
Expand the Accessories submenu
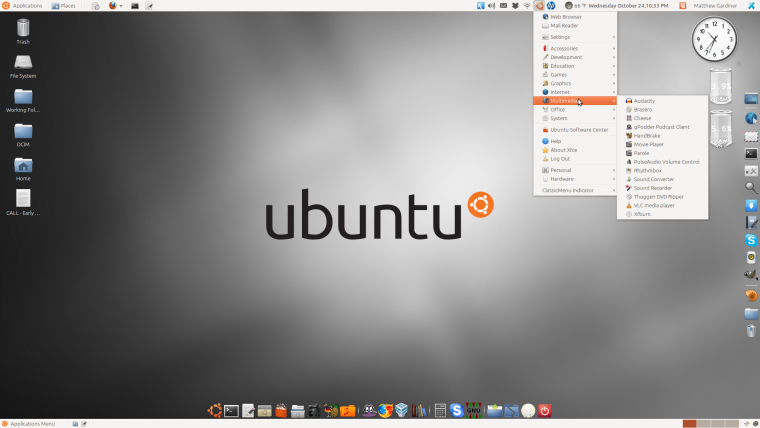[x=575, y=48]
